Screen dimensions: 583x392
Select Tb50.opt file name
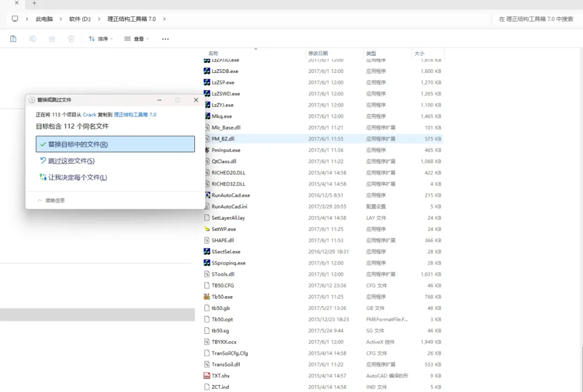[x=222, y=319]
